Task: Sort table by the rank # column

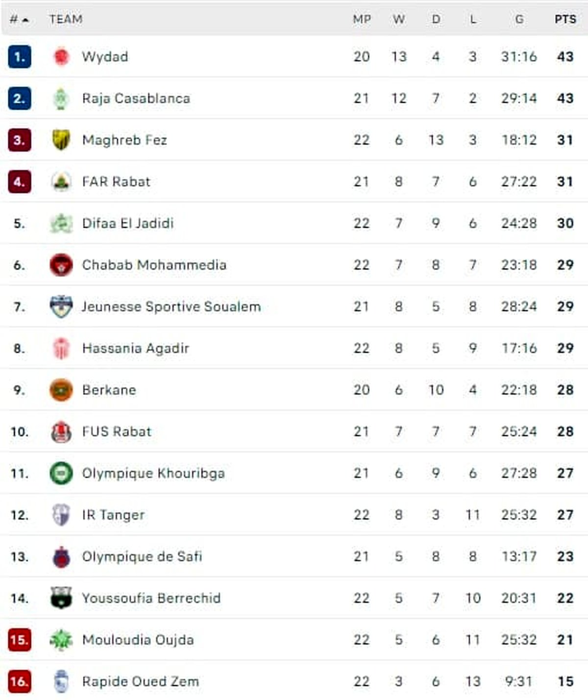Action: pos(19,20)
